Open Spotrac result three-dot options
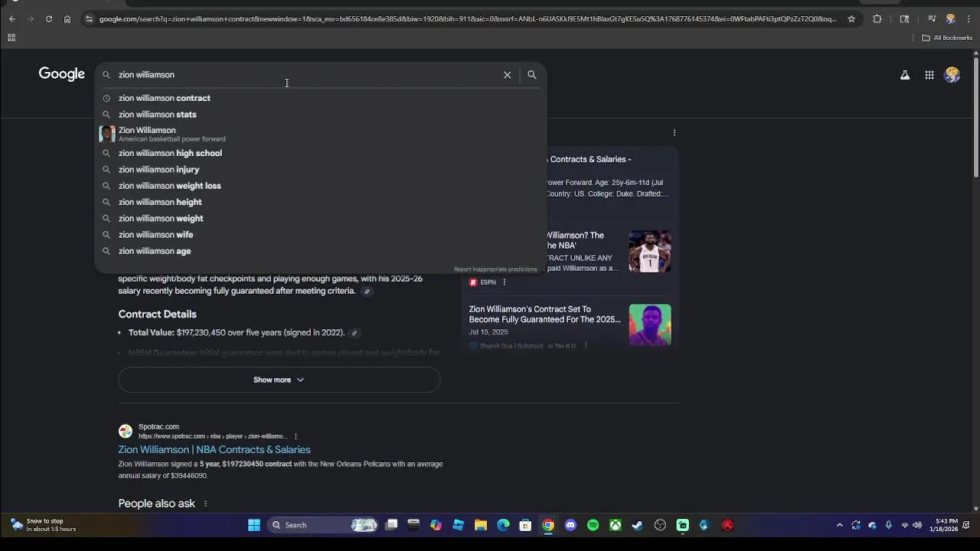This screenshot has width=980, height=551. pos(296,436)
